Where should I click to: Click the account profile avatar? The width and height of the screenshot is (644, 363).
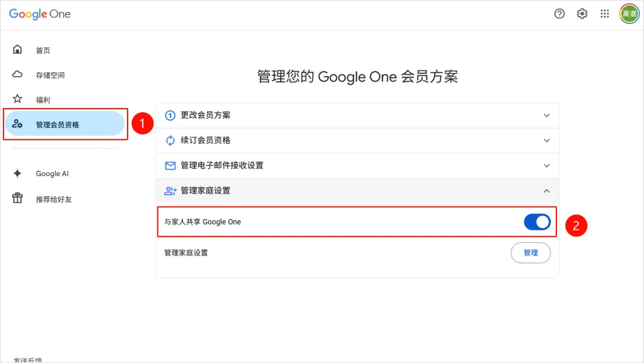click(629, 14)
